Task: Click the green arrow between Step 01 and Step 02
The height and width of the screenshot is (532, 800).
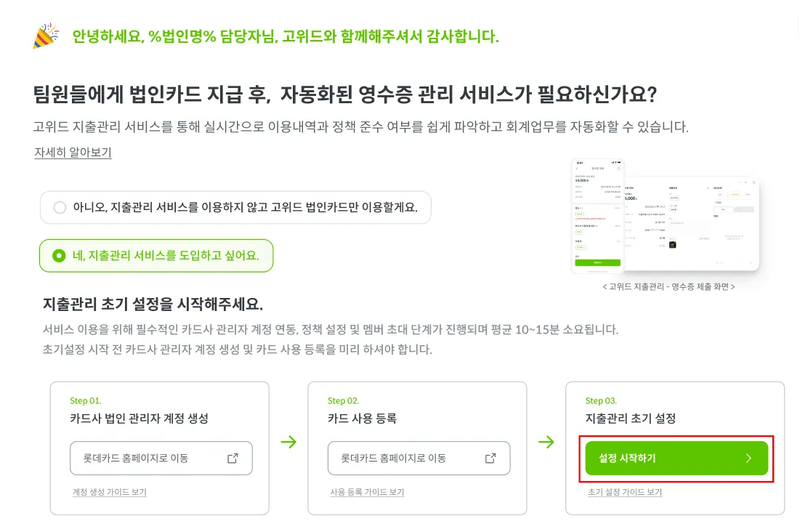Action: point(288,442)
